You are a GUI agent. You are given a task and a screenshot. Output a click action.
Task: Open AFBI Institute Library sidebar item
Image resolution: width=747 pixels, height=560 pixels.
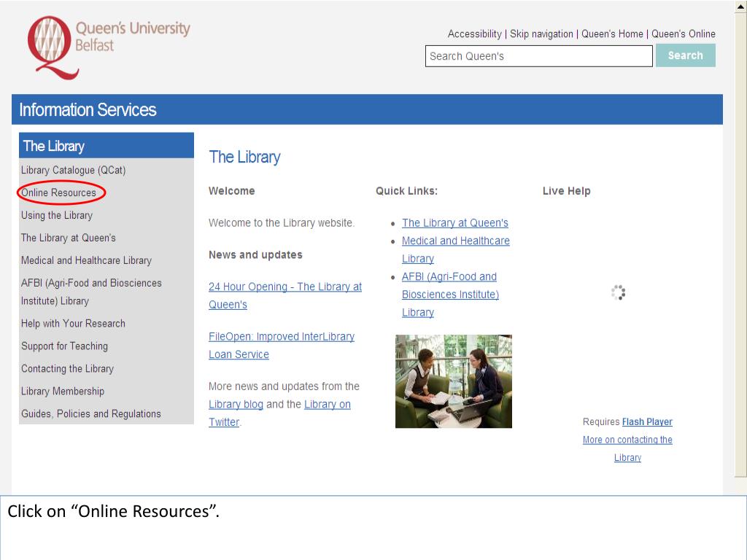[91, 292]
